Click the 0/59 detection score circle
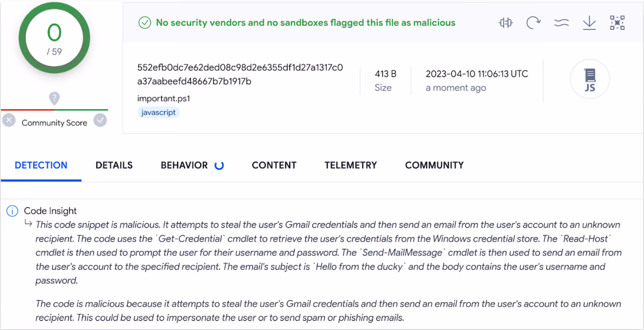The image size is (644, 330). coord(54,38)
